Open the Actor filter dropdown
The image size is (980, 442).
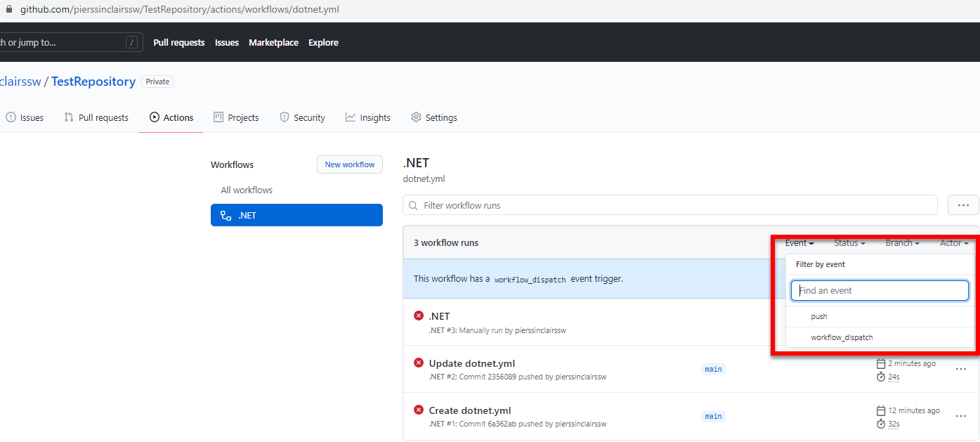tap(954, 243)
